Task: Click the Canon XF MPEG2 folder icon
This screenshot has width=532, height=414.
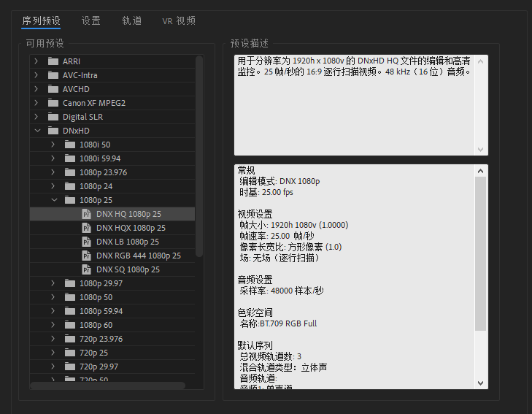Action: (53, 103)
